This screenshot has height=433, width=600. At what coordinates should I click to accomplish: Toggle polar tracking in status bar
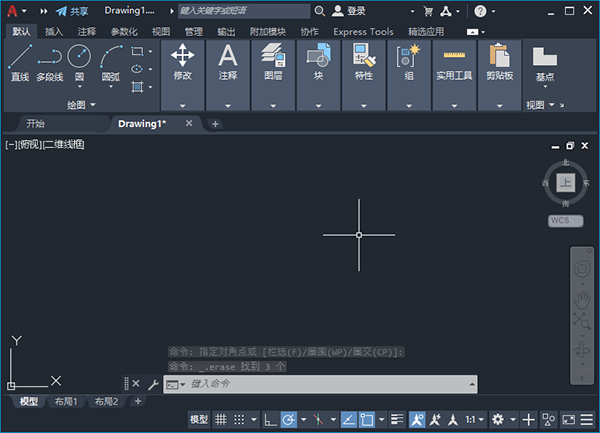(288, 419)
